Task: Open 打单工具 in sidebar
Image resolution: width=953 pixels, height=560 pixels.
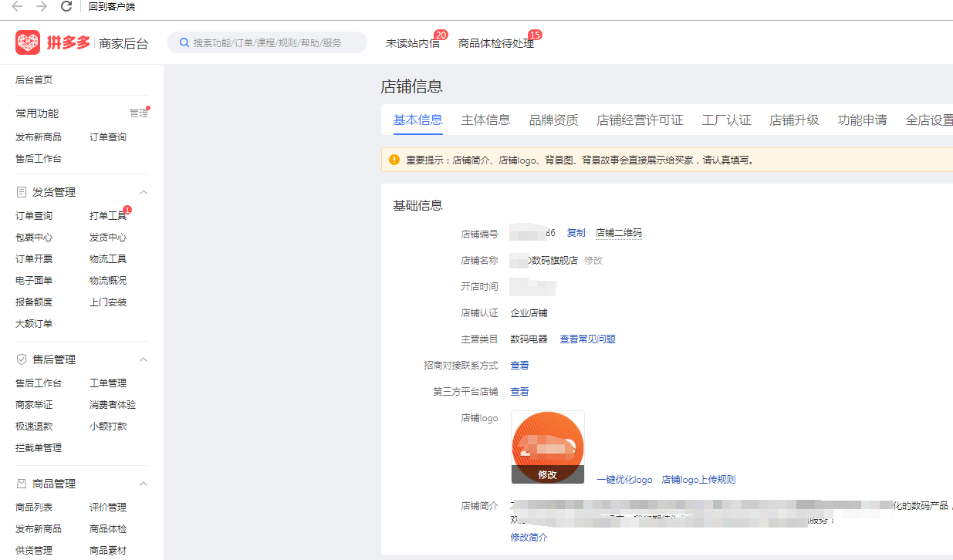Action: coord(108,216)
